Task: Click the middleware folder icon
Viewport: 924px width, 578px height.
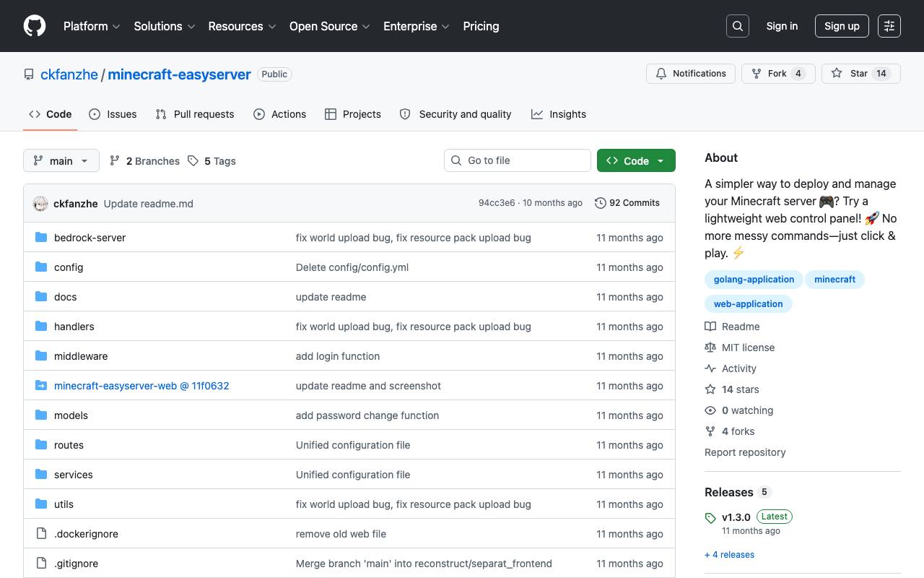Action: [x=41, y=356]
